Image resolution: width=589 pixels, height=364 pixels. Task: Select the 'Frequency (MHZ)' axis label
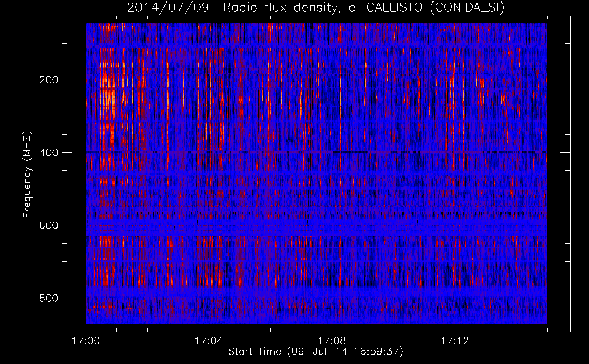point(27,175)
